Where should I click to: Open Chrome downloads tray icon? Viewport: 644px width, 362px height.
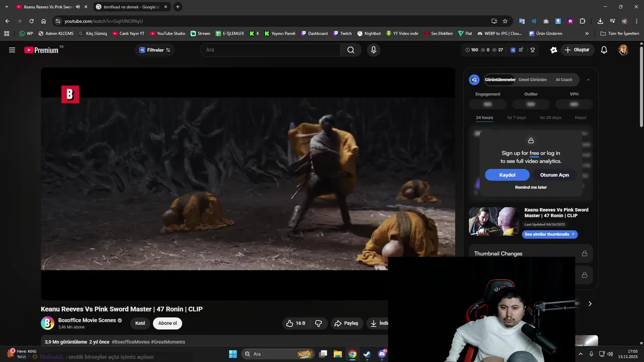[x=600, y=21]
